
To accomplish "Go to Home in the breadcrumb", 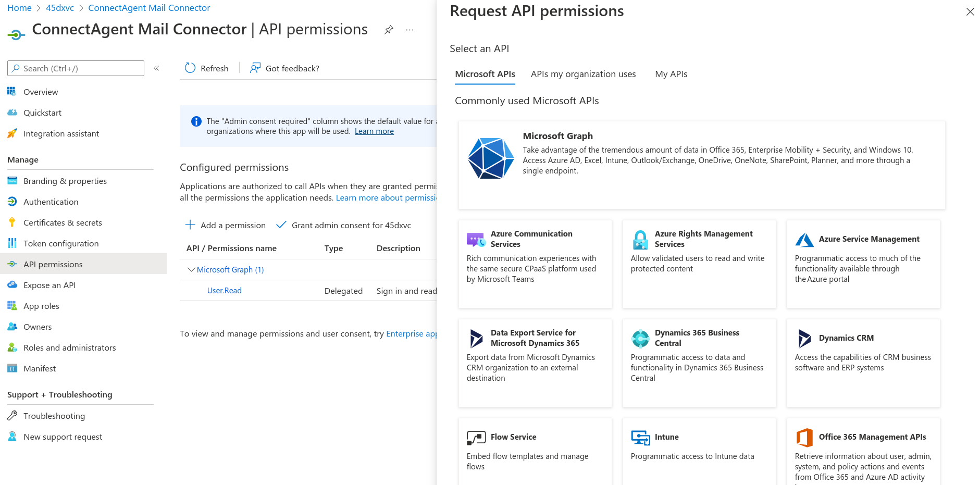I will coord(19,8).
